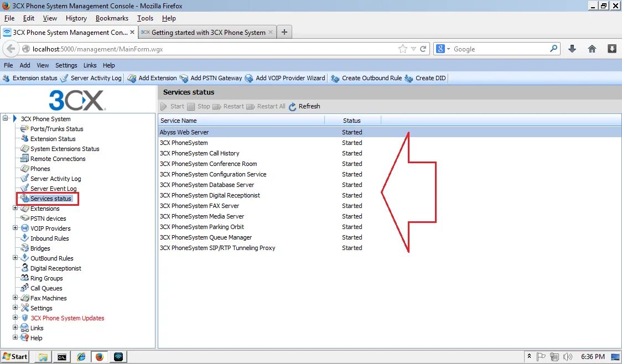Open Server Event Log tree node
The width and height of the screenshot is (622, 364).
[x=54, y=188]
